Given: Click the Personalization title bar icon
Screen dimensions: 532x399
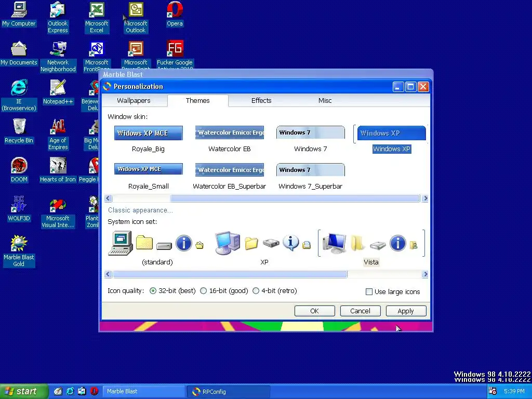Looking at the screenshot, I should coord(107,87).
